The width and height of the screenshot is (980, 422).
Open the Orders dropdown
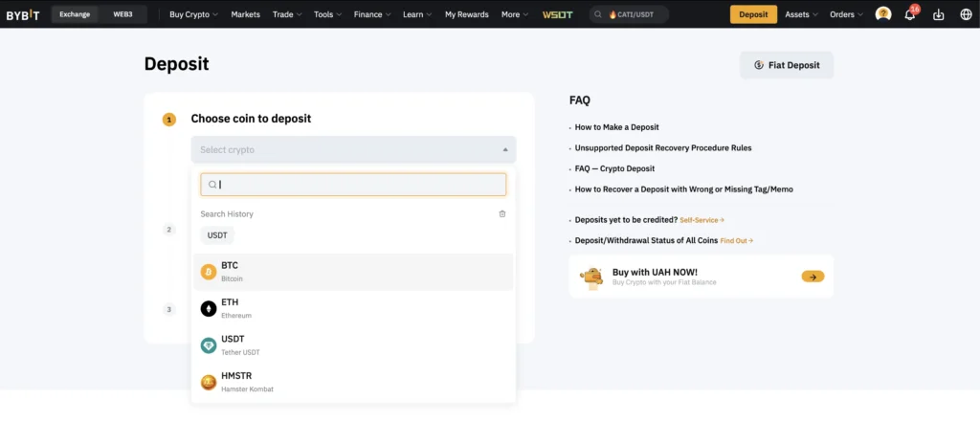click(846, 14)
